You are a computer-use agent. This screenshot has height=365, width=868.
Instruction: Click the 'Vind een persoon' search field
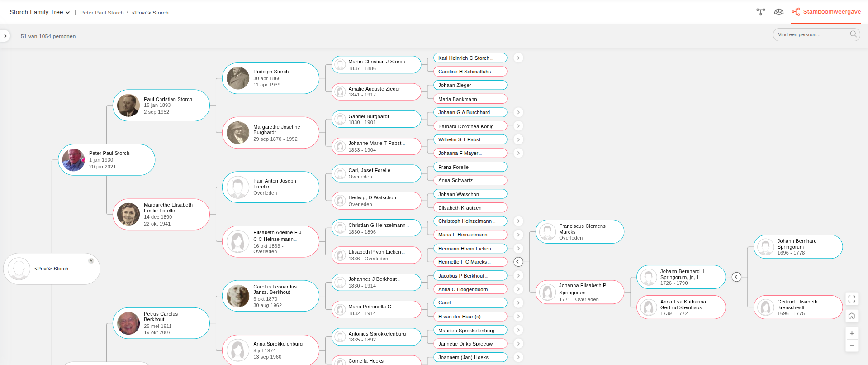pyautogui.click(x=812, y=34)
